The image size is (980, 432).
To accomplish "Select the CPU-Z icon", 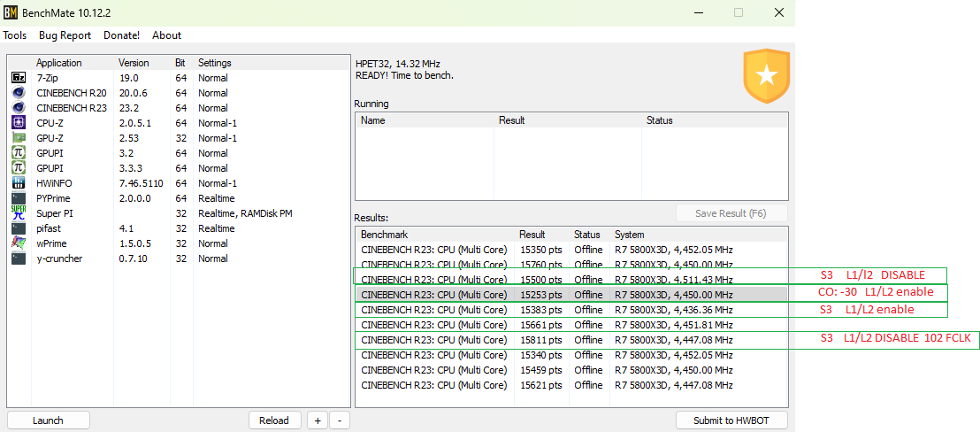I will (18, 122).
